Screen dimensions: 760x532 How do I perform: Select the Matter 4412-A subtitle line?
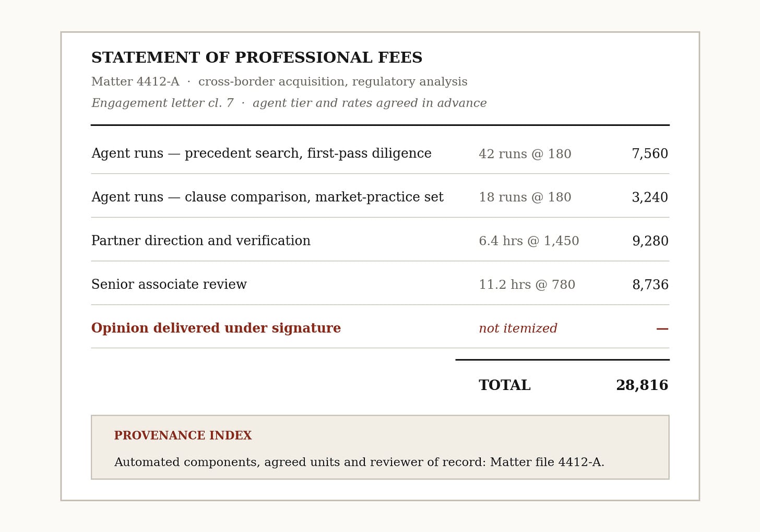[279, 82]
